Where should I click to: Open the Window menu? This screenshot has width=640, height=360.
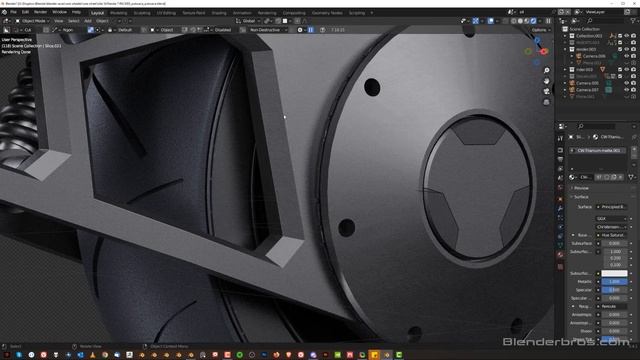tap(60, 12)
